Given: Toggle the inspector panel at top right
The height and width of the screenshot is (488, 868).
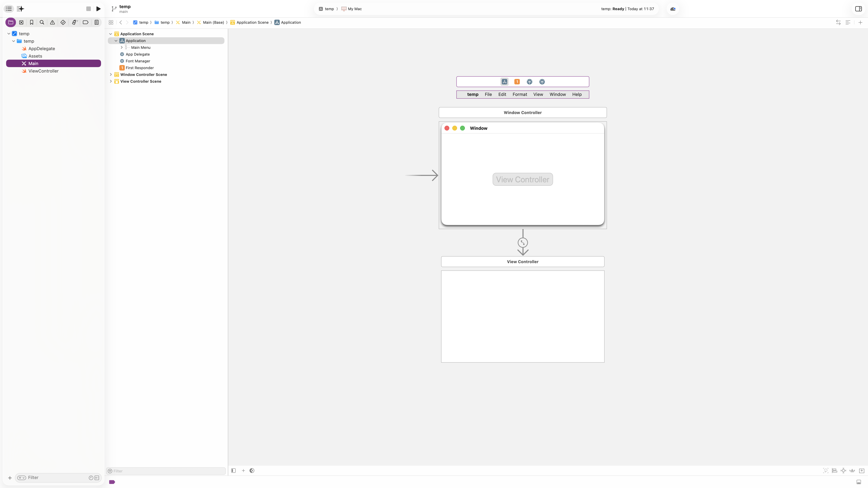Looking at the screenshot, I should [858, 9].
